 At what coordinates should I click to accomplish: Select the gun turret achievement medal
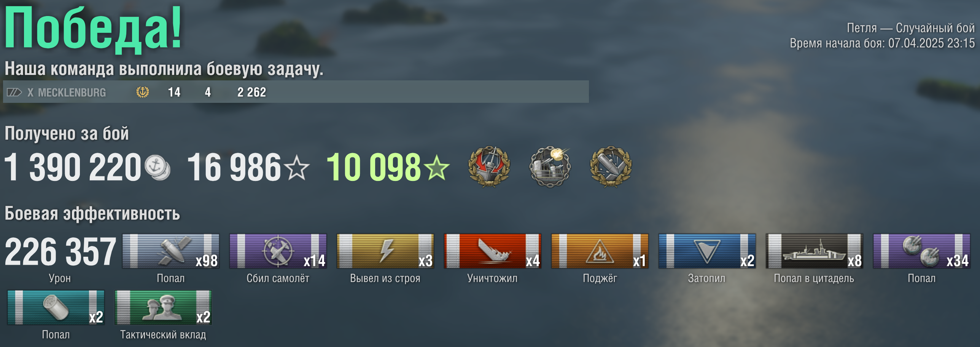pyautogui.click(x=550, y=166)
